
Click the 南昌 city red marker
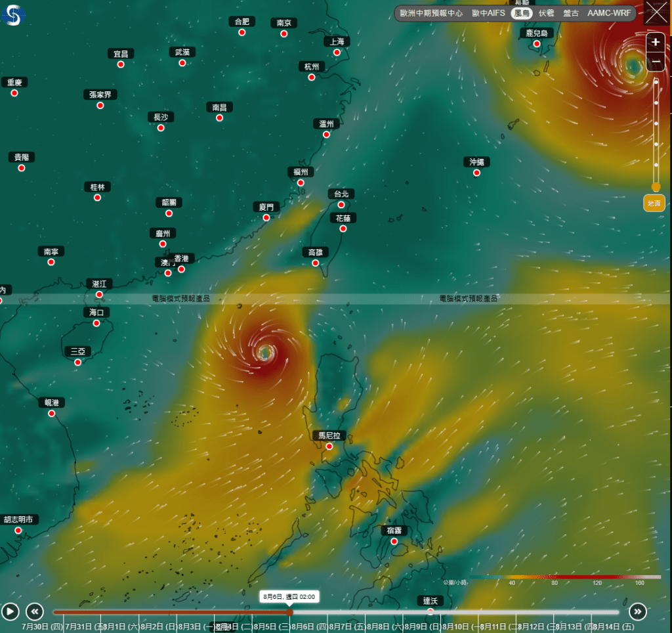(219, 118)
